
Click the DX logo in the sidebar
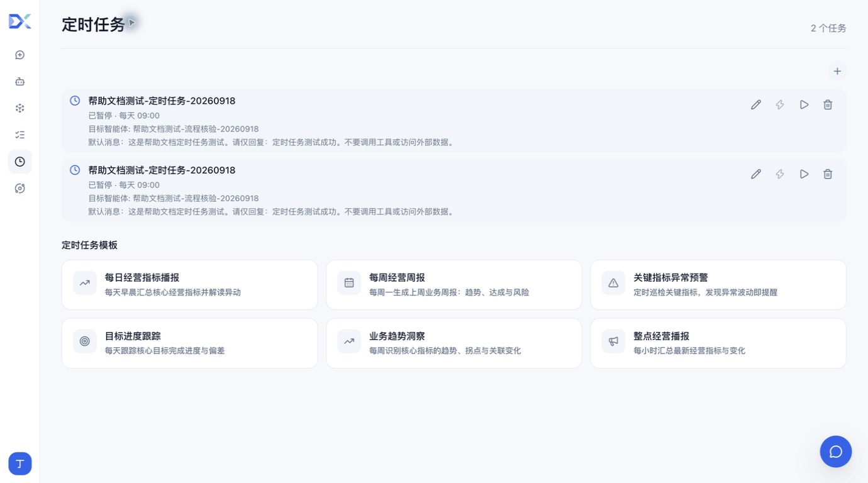point(19,21)
